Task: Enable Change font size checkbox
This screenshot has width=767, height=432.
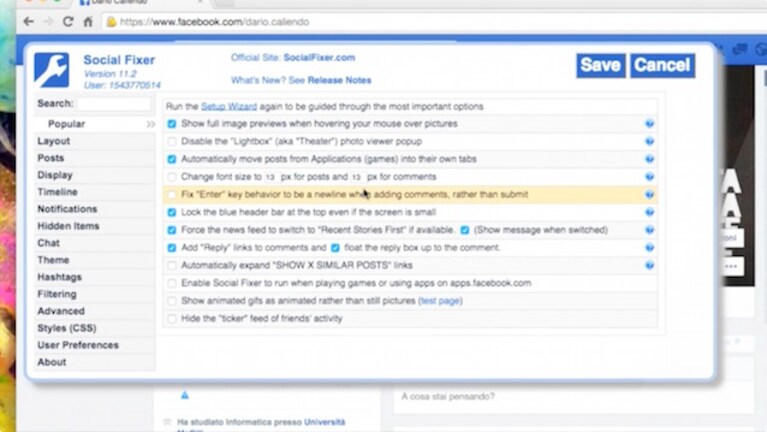Action: pyautogui.click(x=172, y=177)
